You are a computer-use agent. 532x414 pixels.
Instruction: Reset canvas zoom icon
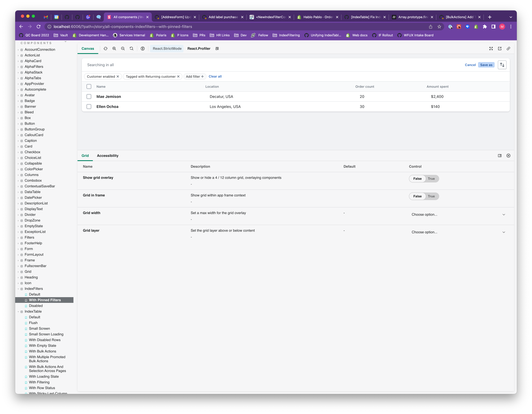132,49
